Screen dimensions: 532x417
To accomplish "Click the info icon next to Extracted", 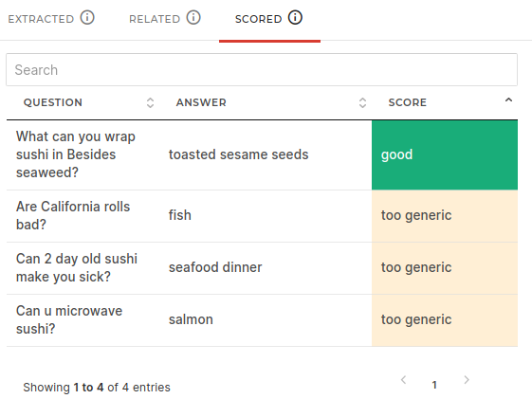I will pos(87,18).
